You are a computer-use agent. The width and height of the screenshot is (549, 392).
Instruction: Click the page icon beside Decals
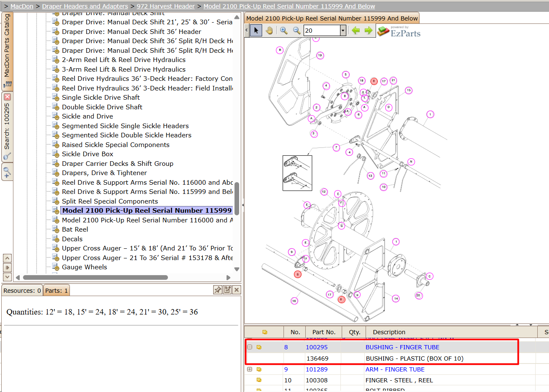56,239
